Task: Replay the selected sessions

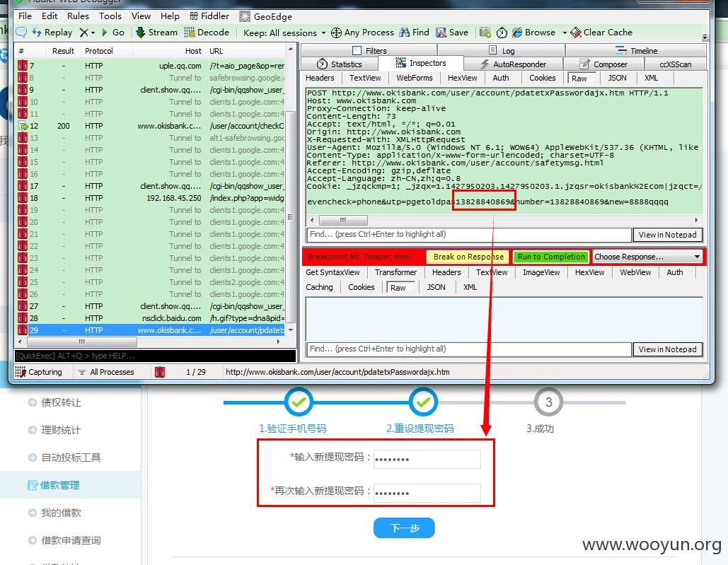Action: click(x=52, y=33)
